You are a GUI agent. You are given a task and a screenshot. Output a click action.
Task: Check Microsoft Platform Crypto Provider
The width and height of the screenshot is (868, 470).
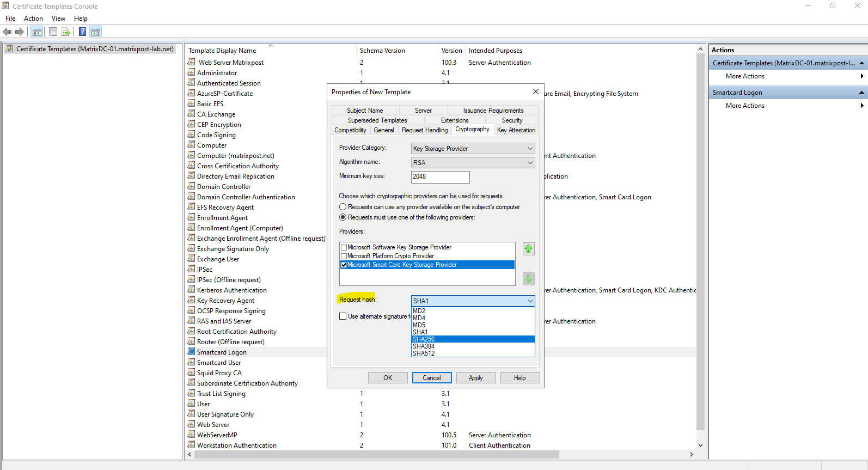pos(344,256)
